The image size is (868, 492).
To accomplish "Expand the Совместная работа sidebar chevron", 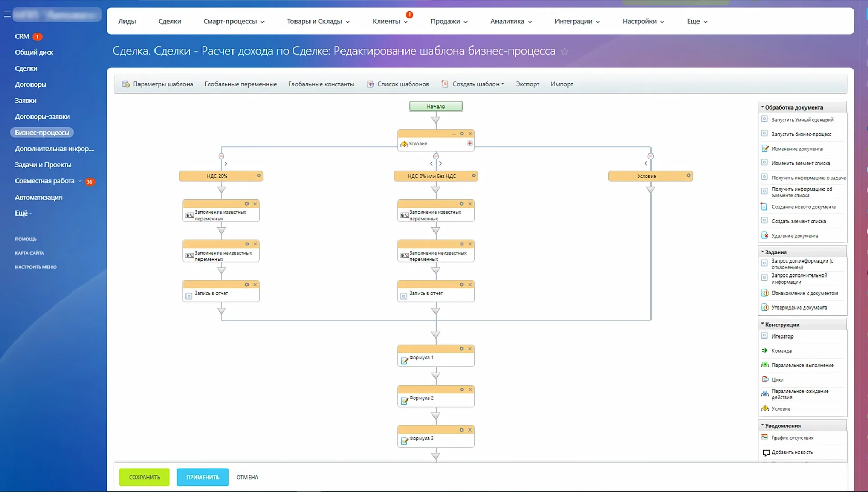I will [x=80, y=181].
